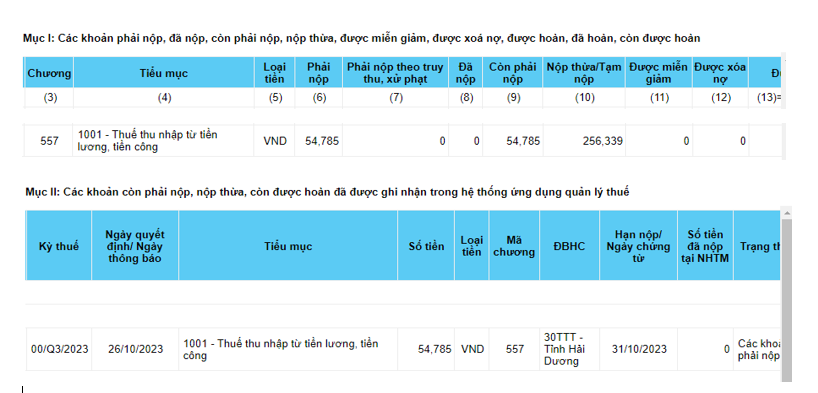Select the Chương column header in Mục I
The height and width of the screenshot is (393, 818).
pyautogui.click(x=50, y=73)
